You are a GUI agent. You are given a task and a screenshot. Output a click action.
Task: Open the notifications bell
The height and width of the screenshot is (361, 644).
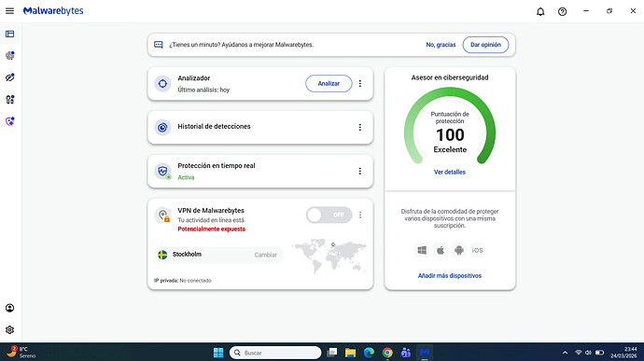pyautogui.click(x=540, y=11)
